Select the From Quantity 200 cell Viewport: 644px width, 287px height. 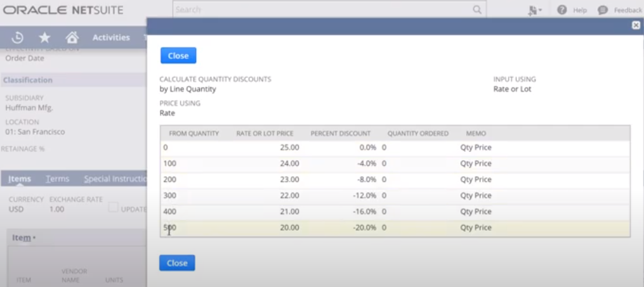(169, 179)
